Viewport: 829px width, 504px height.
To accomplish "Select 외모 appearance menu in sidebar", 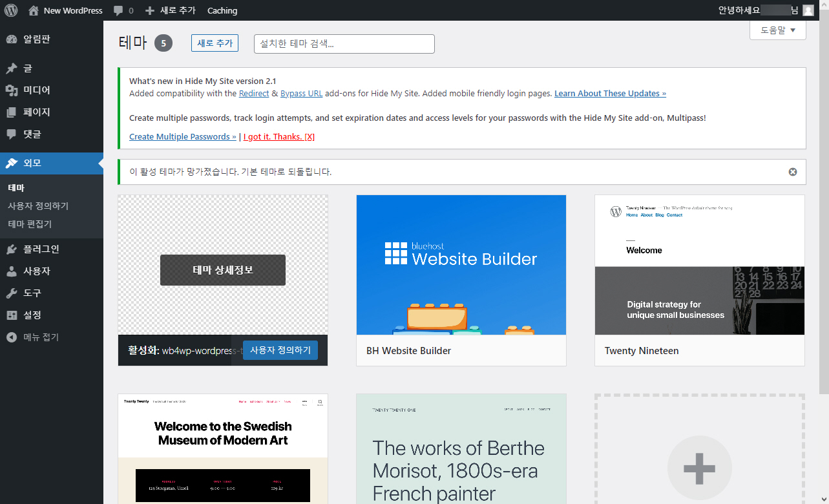I will [52, 163].
